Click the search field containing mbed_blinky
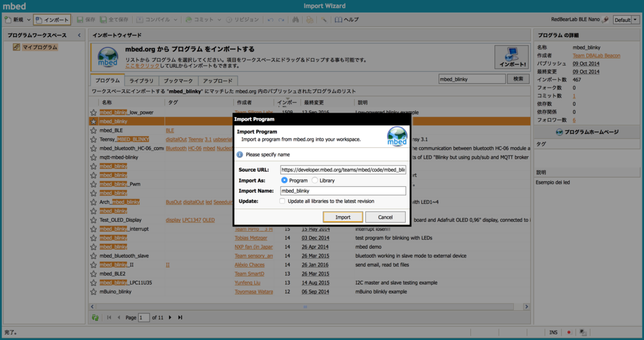This screenshot has height=340, width=644. click(x=472, y=79)
